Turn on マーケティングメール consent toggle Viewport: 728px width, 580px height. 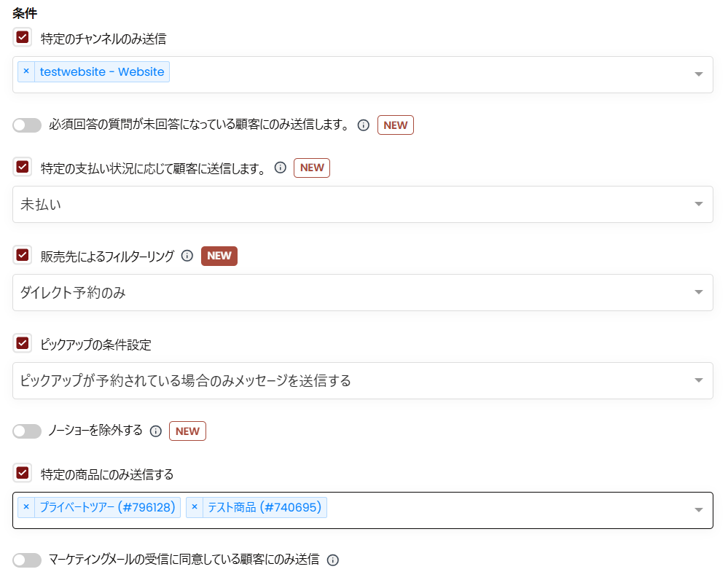tap(27, 560)
